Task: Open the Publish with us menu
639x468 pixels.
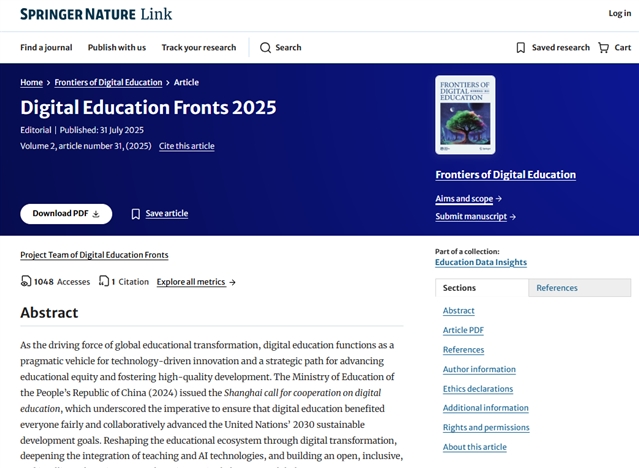Action: tap(116, 48)
